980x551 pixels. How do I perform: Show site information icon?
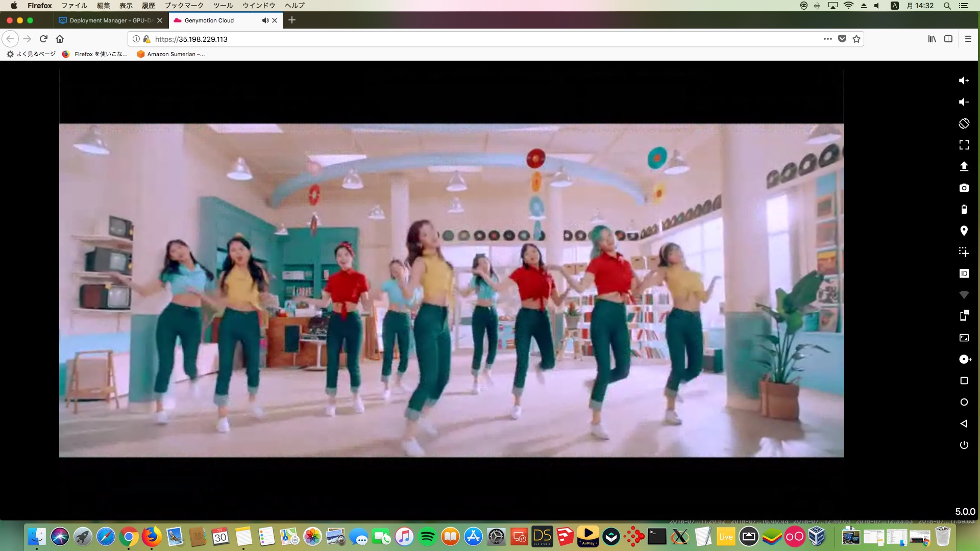click(x=136, y=39)
